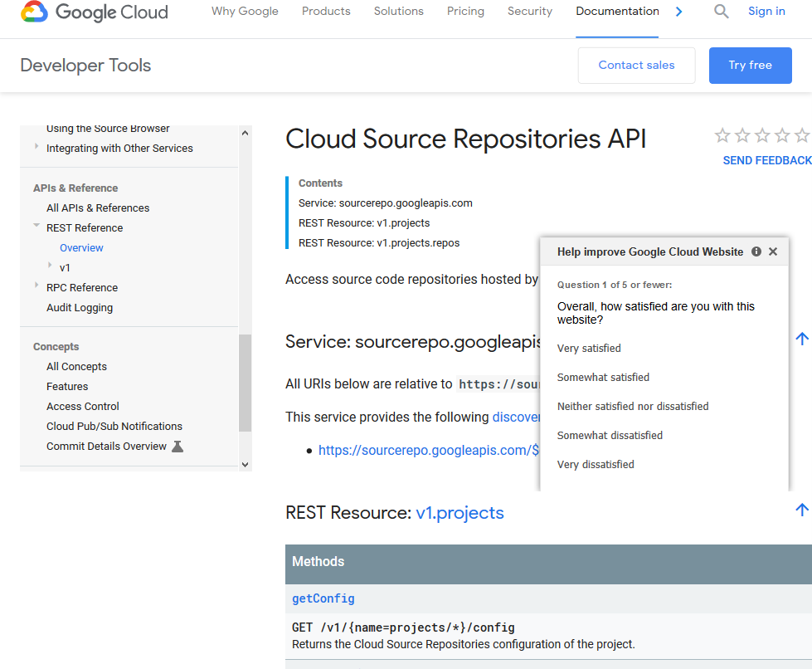Click the sidebar scrollbar down arrow
This screenshot has height=669, width=812.
tap(245, 465)
